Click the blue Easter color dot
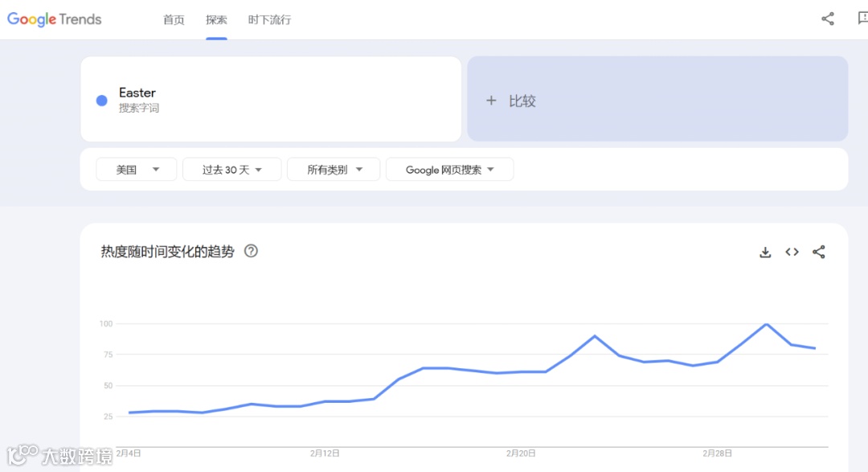Image resolution: width=868 pixels, height=472 pixels. (x=102, y=101)
